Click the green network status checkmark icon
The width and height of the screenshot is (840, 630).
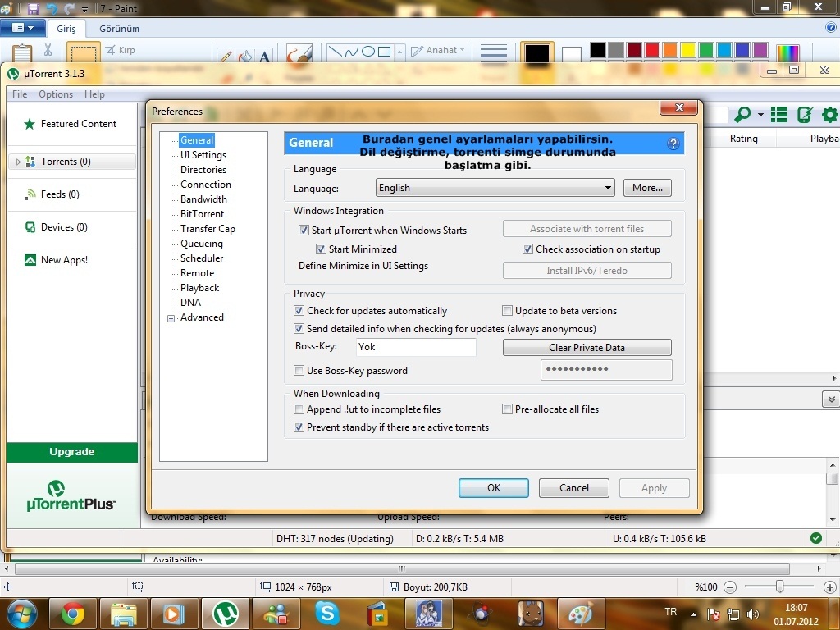coord(816,538)
